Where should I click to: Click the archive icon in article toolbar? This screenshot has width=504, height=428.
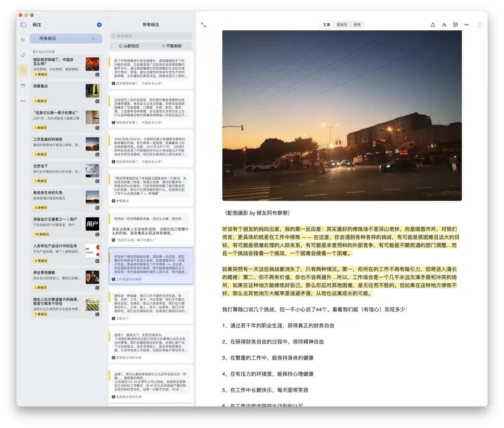click(x=455, y=25)
